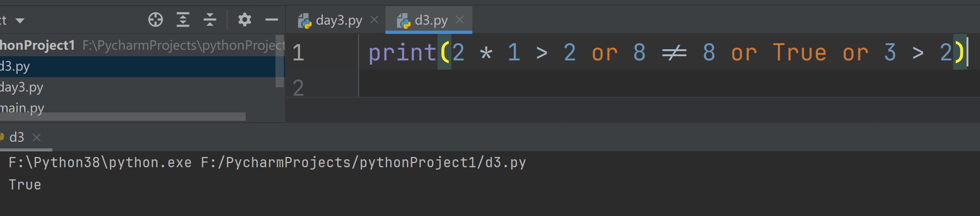Screen dimensions: 980x216
Task: Open the project panel settings gear
Action: click(245, 20)
